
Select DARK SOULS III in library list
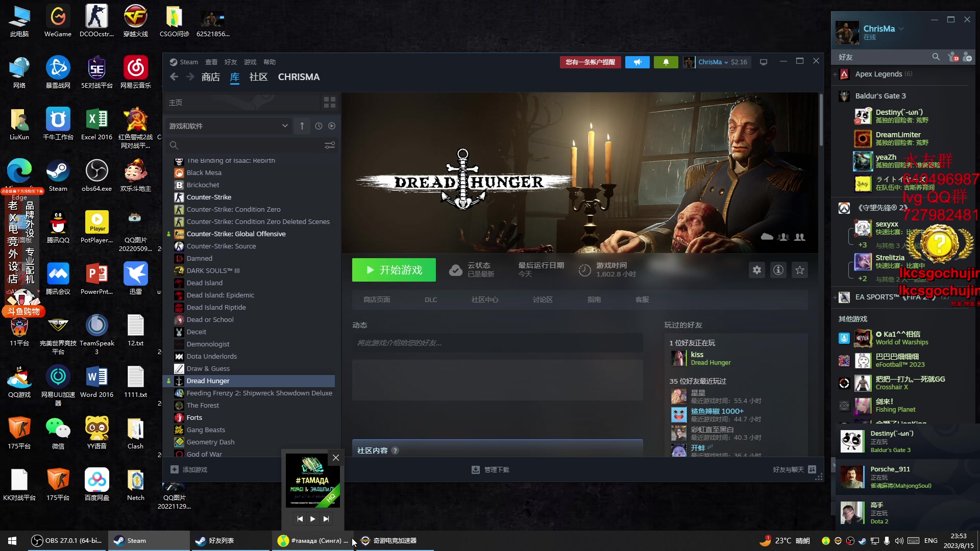point(250,271)
